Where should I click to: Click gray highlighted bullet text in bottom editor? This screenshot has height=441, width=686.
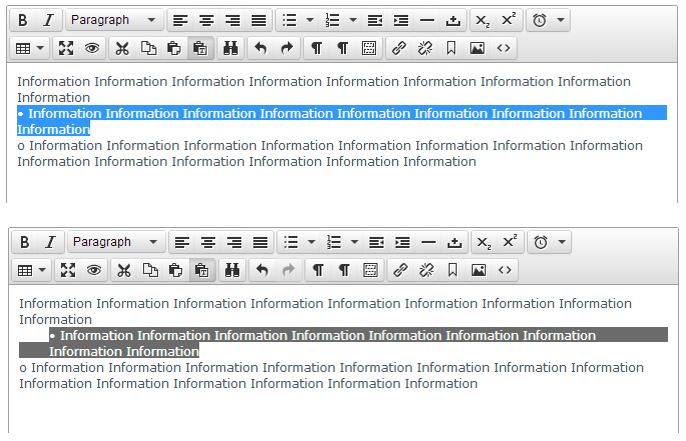343,343
